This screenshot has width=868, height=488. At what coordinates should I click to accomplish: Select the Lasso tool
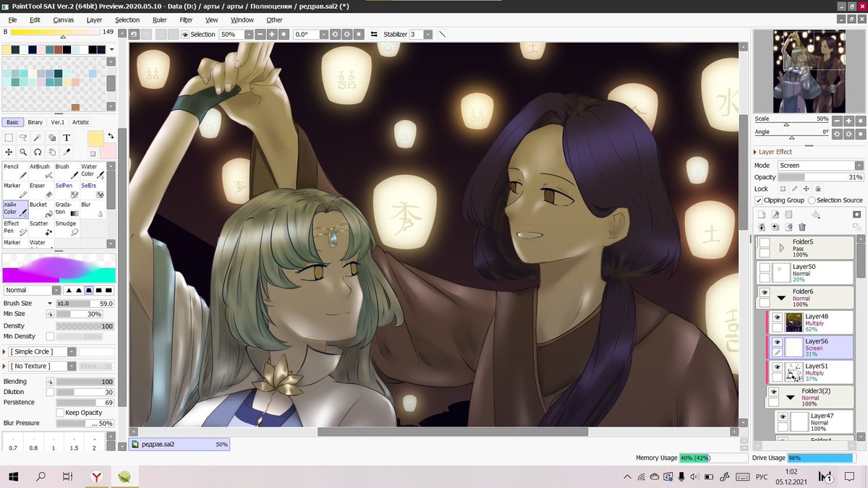[x=23, y=137]
